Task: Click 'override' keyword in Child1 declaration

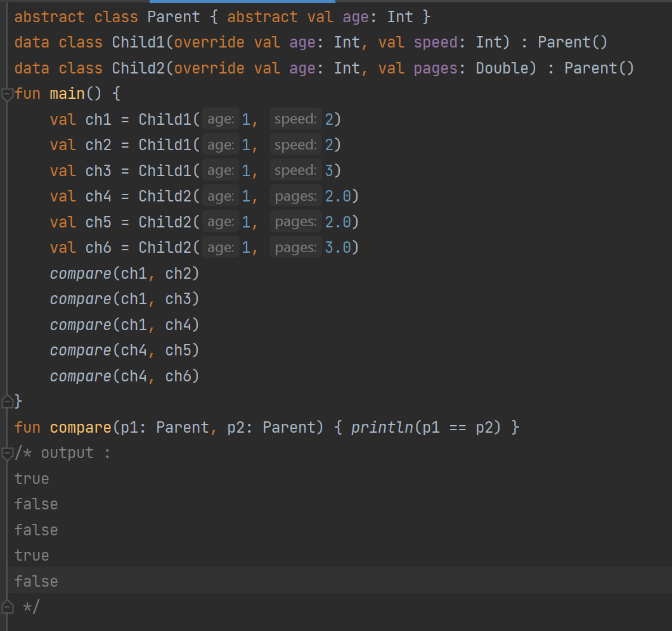Action: 209,42
